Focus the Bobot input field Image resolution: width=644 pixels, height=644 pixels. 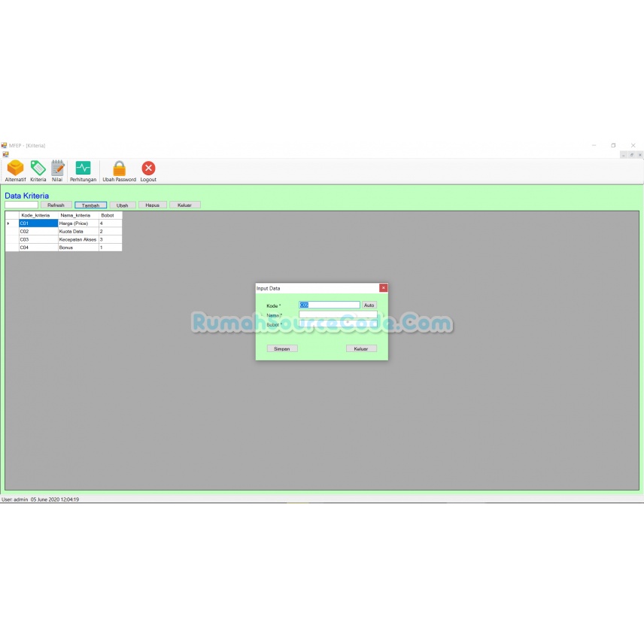click(338, 324)
